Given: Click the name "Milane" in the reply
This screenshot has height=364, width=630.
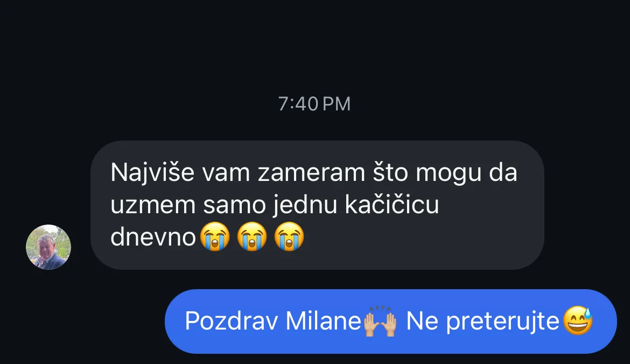Looking at the screenshot, I should 323,321.
